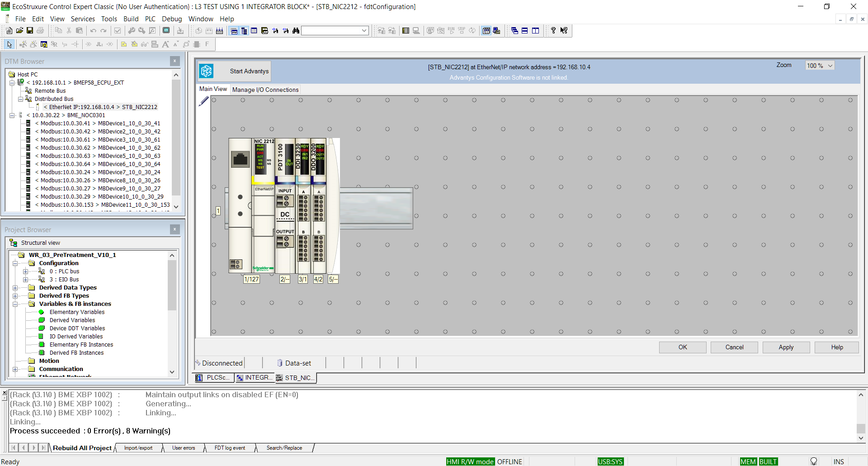Click the validate checkmark toolbar icon
The height and width of the screenshot is (466, 868).
coord(118,31)
